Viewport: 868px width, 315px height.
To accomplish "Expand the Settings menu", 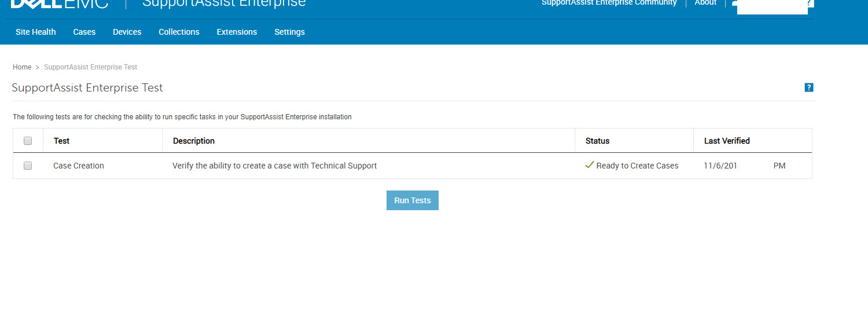I will (x=289, y=32).
